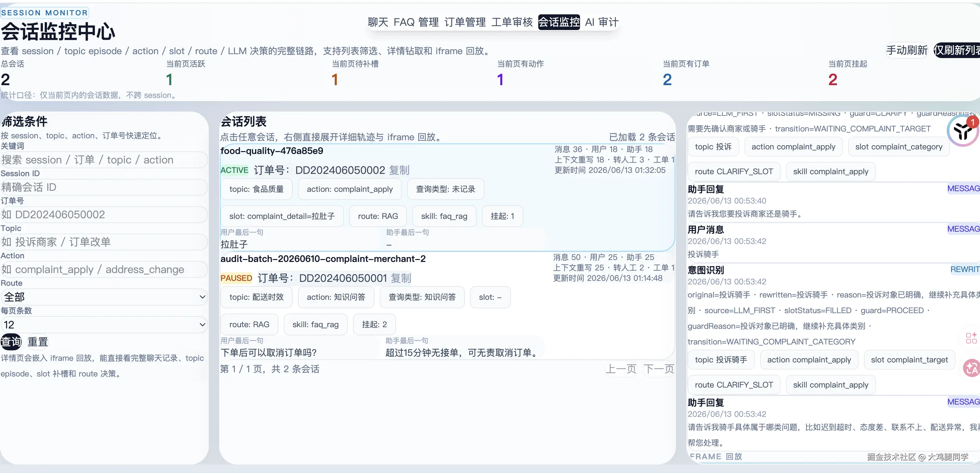This screenshot has height=473, width=980.
Task: Click the 查询 search button
Action: click(x=11, y=342)
